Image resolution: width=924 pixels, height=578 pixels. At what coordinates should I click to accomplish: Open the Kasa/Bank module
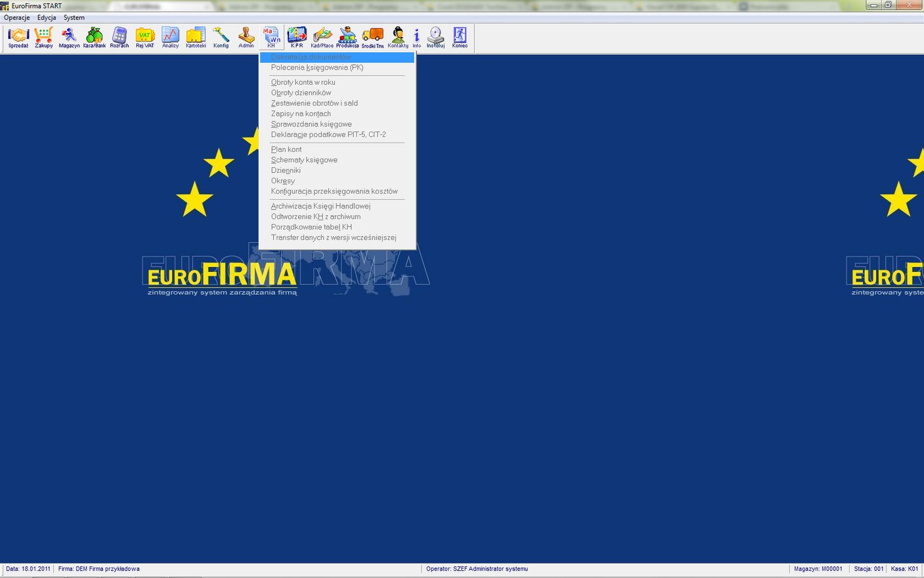pyautogui.click(x=94, y=38)
